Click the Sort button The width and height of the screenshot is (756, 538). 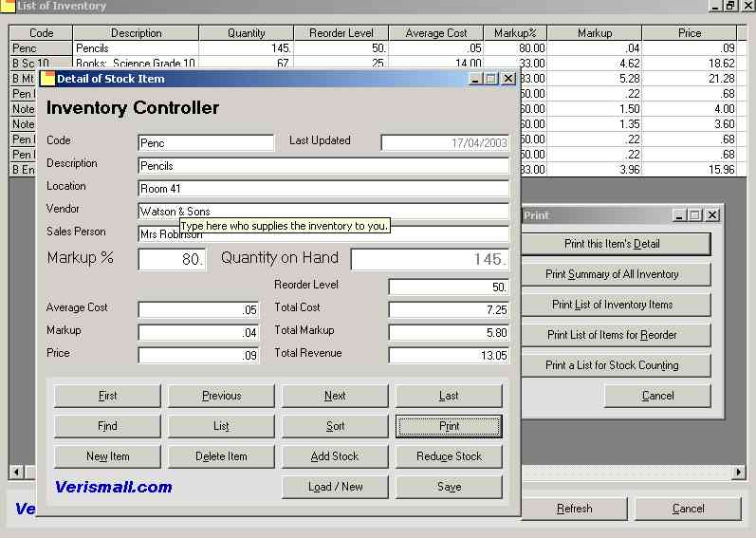coord(335,426)
